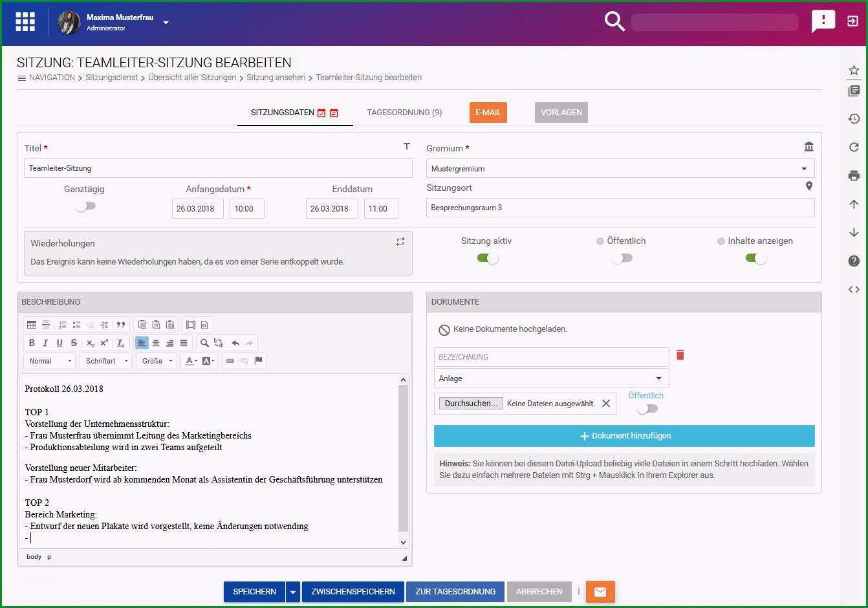Image resolution: width=868 pixels, height=608 pixels.
Task: Open the notifications exclamation bubble
Action: pyautogui.click(x=823, y=21)
